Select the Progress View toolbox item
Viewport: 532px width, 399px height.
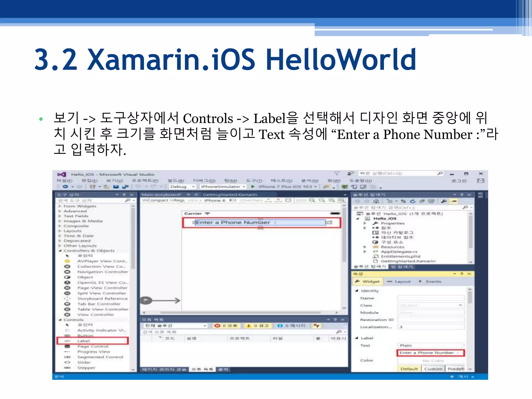[94, 351]
